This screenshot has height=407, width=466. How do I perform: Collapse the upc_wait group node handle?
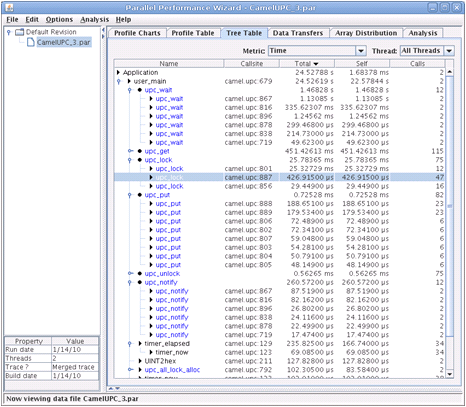click(130, 90)
